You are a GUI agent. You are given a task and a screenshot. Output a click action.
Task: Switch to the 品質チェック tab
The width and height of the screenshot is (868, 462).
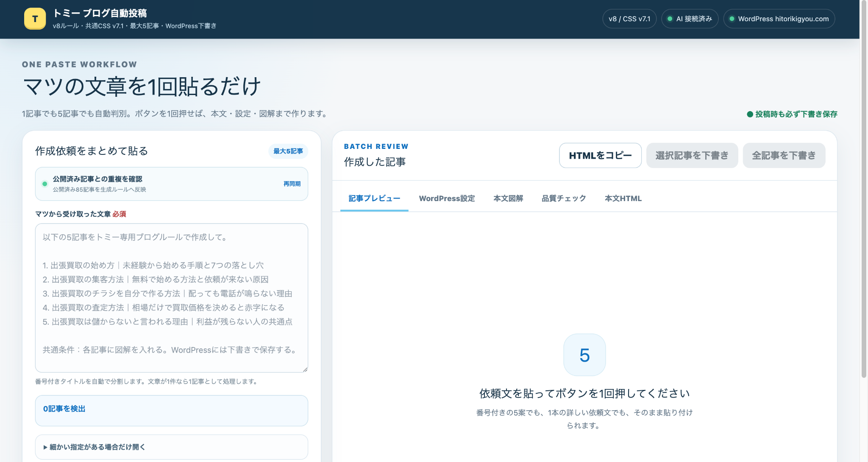click(x=564, y=198)
